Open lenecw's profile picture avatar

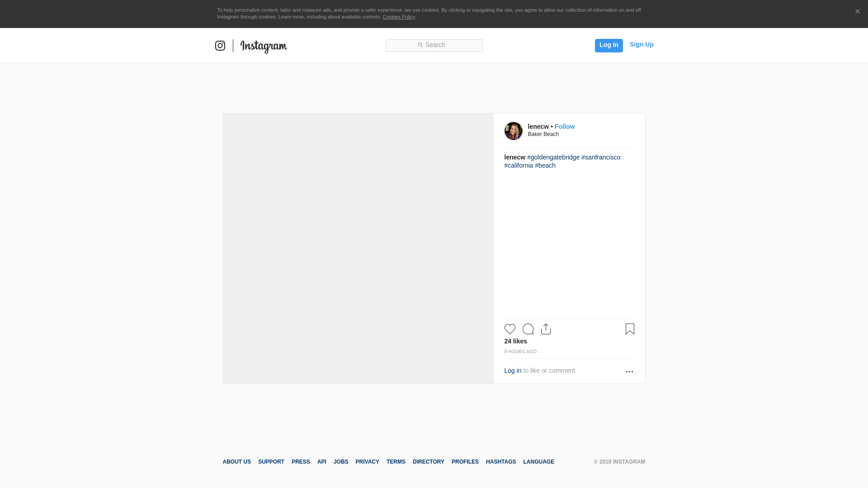(x=513, y=131)
